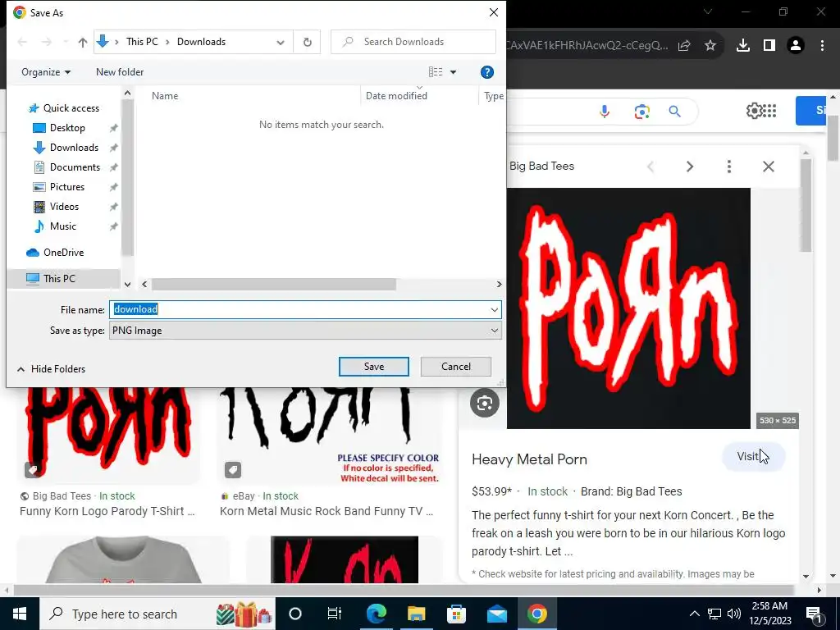
Task: Open Google quick settings gear
Action: click(754, 111)
